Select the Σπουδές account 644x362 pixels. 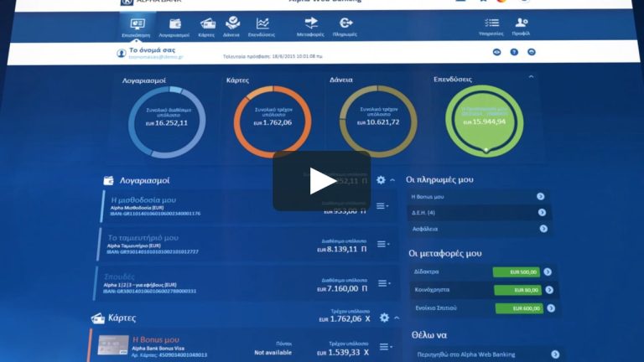tap(120, 277)
